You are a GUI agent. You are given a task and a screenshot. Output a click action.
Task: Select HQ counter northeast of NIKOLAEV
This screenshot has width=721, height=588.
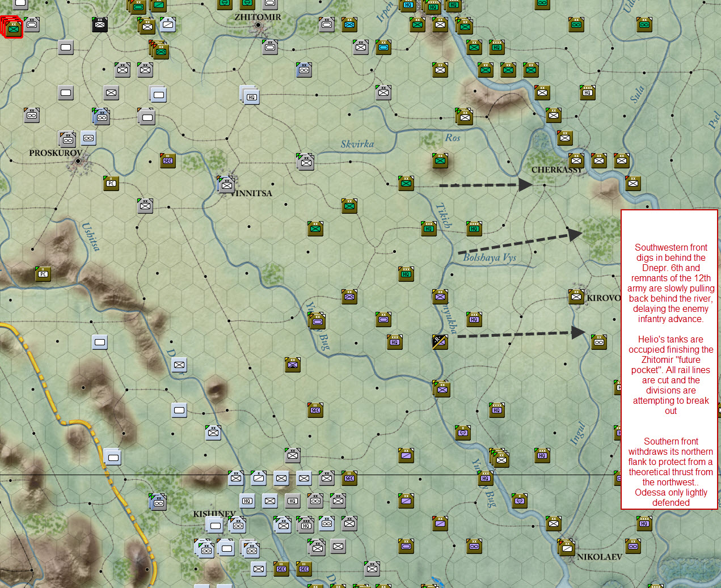644,523
